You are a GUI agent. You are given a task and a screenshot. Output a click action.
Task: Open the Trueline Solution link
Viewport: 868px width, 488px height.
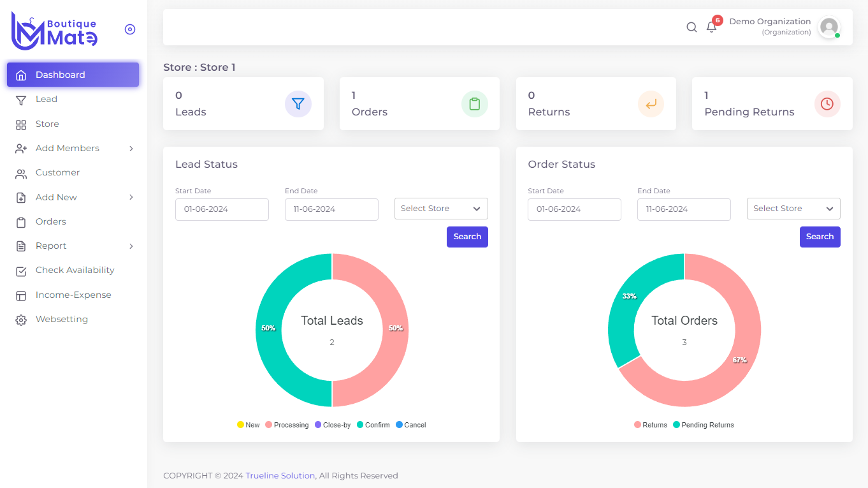click(280, 475)
